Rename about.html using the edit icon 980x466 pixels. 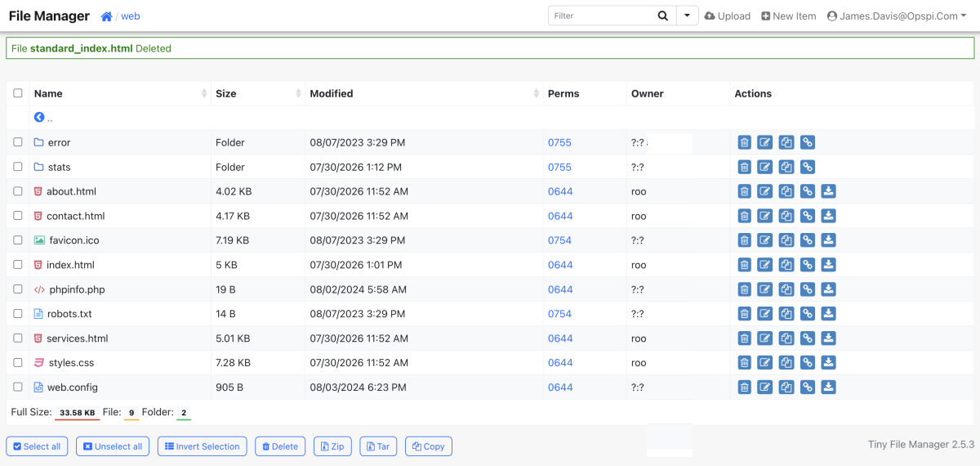(765, 191)
